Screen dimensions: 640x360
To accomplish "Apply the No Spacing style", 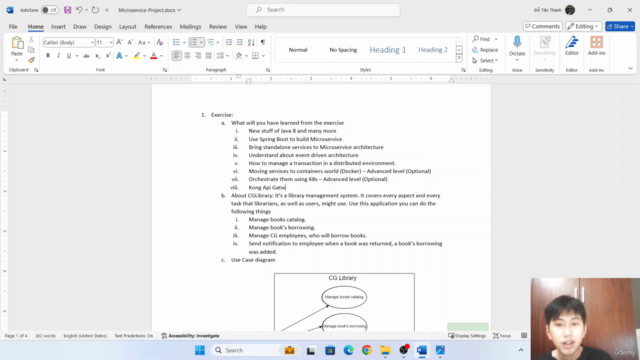I will click(x=343, y=50).
